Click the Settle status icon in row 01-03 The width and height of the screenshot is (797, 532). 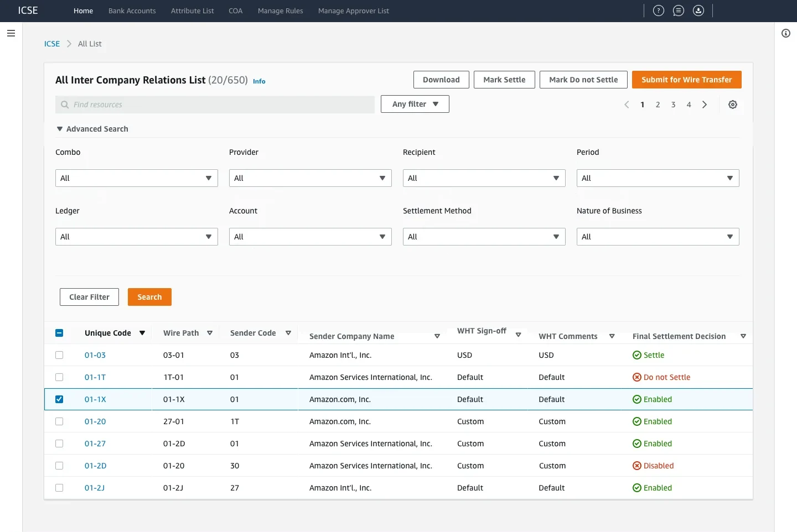pos(637,355)
